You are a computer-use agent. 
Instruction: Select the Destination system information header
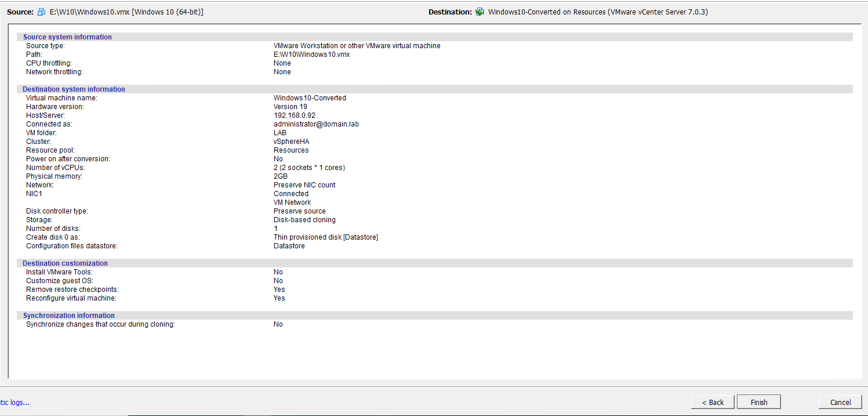click(74, 89)
